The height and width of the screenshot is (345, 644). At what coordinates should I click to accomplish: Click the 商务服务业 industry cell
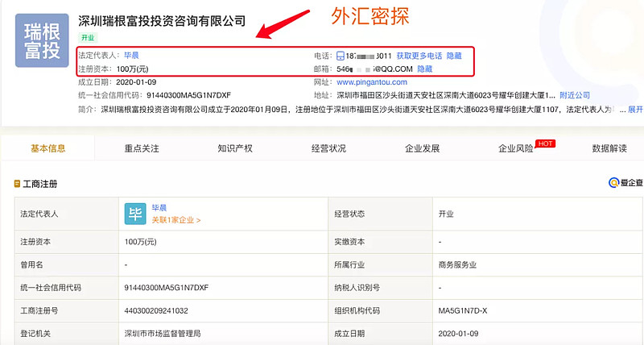[539, 265]
